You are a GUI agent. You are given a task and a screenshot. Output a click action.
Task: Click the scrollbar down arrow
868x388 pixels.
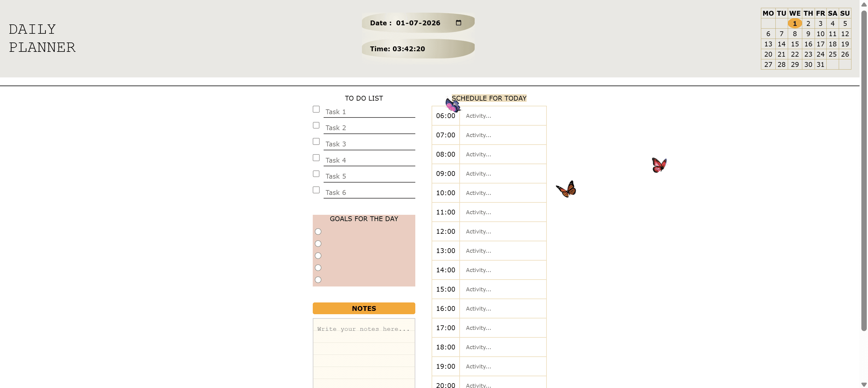click(x=863, y=385)
